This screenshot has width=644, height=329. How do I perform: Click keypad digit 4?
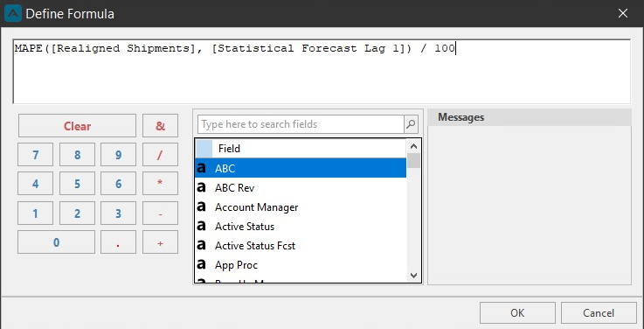(36, 184)
